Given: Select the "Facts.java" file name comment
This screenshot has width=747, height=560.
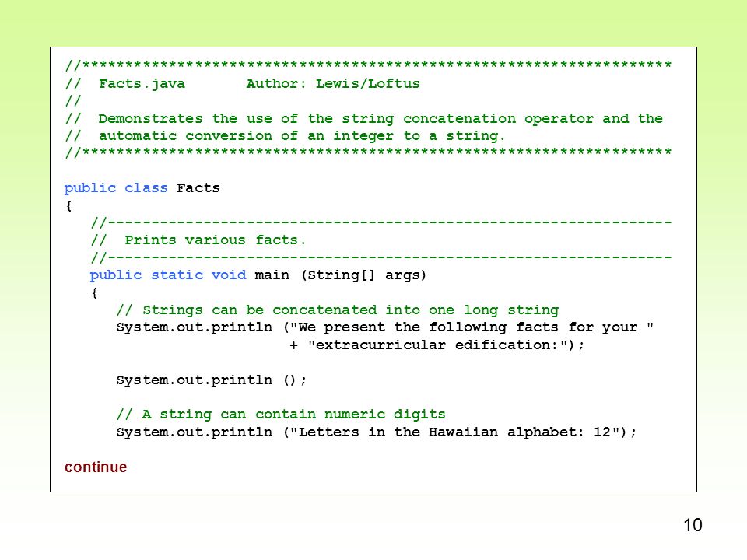Looking at the screenshot, I should pyautogui.click(x=142, y=84).
